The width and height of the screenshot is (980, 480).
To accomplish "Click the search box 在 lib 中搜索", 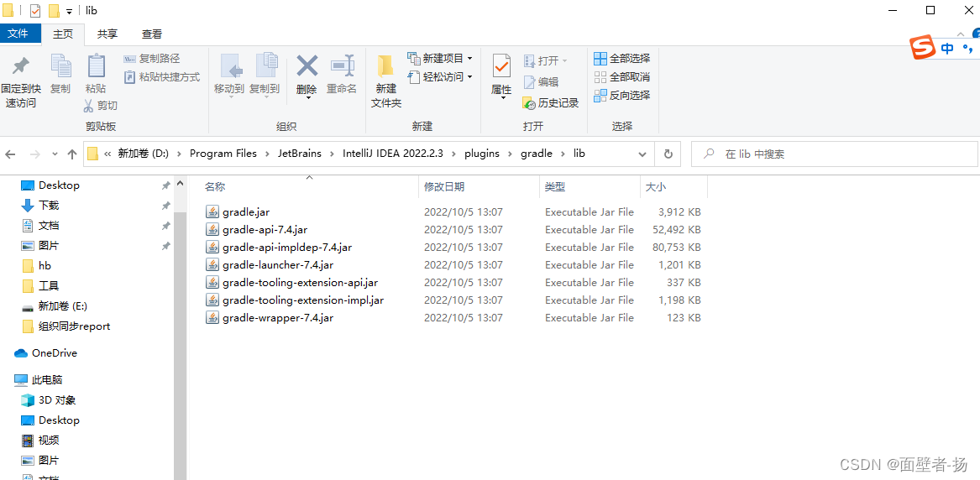I will coord(835,154).
